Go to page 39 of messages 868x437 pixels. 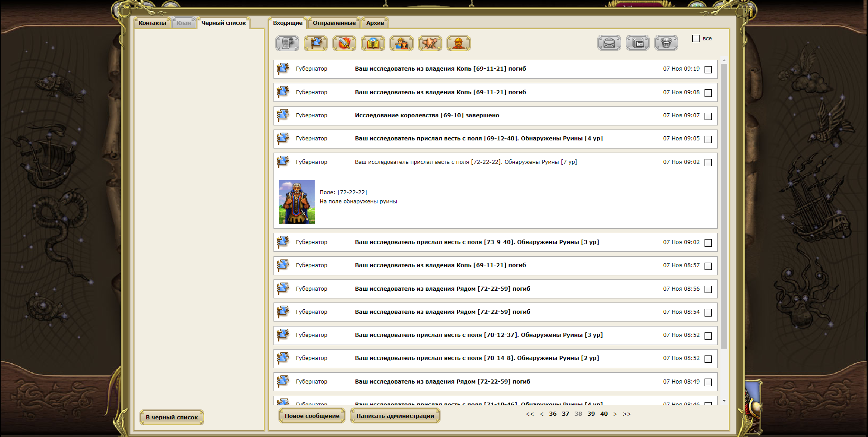click(591, 414)
